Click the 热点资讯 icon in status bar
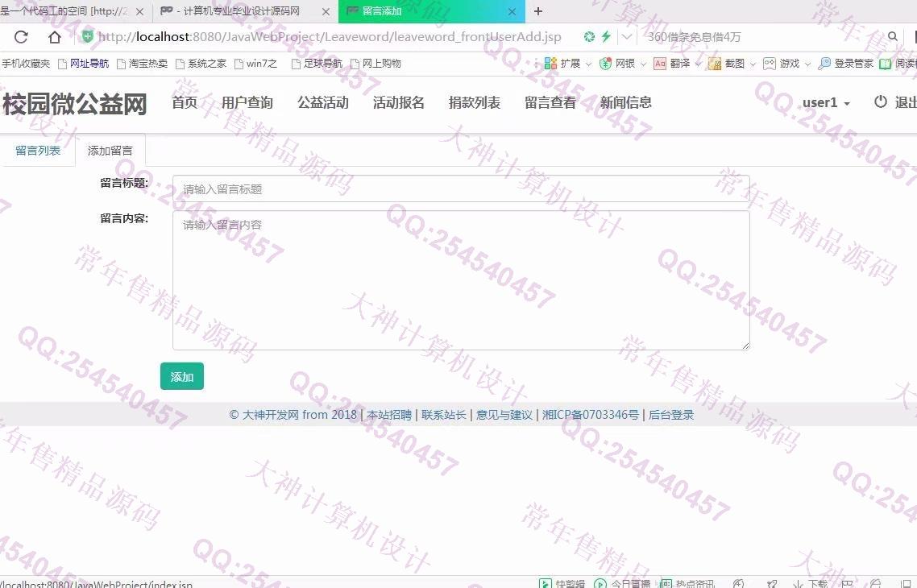Viewport: 917px width, 588px height. pos(666,583)
